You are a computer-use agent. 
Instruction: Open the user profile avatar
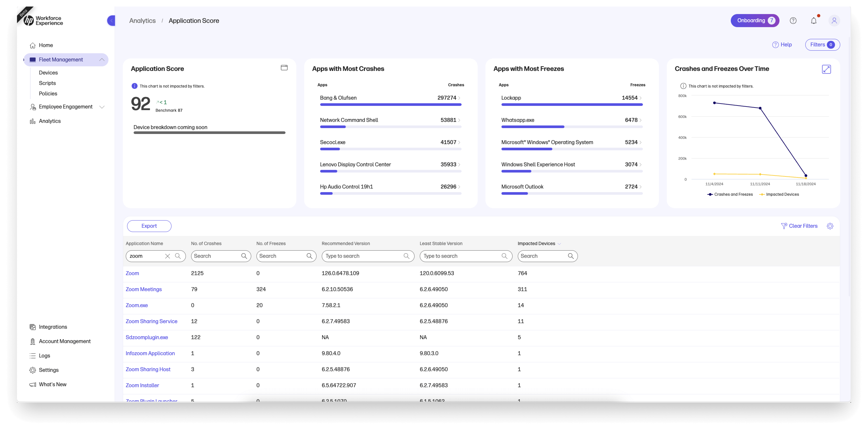(834, 21)
